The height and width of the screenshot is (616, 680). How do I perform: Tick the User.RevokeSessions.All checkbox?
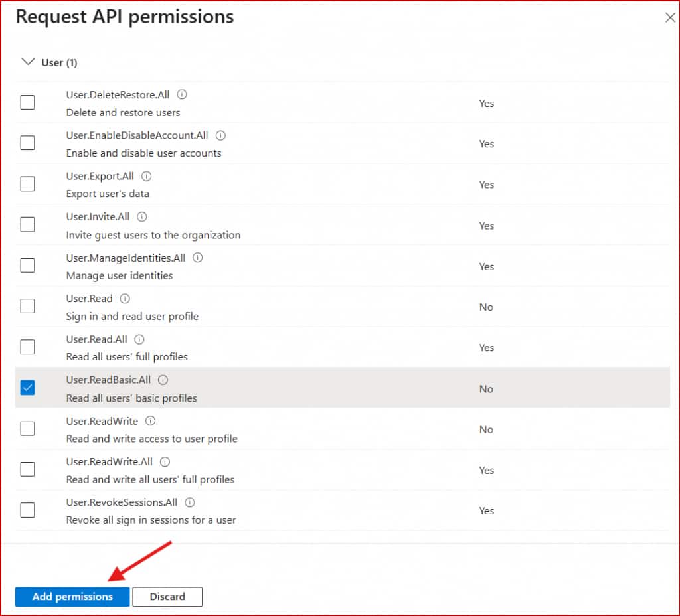click(27, 510)
